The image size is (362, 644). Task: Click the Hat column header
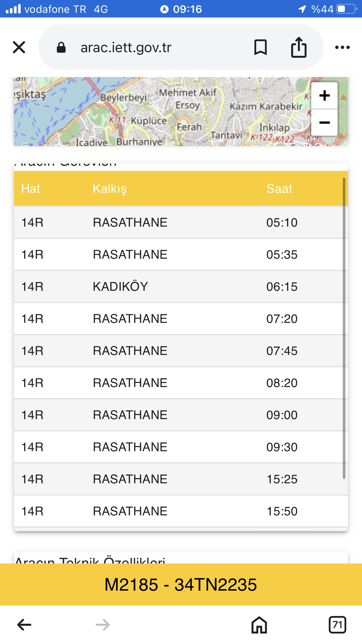[x=31, y=189]
